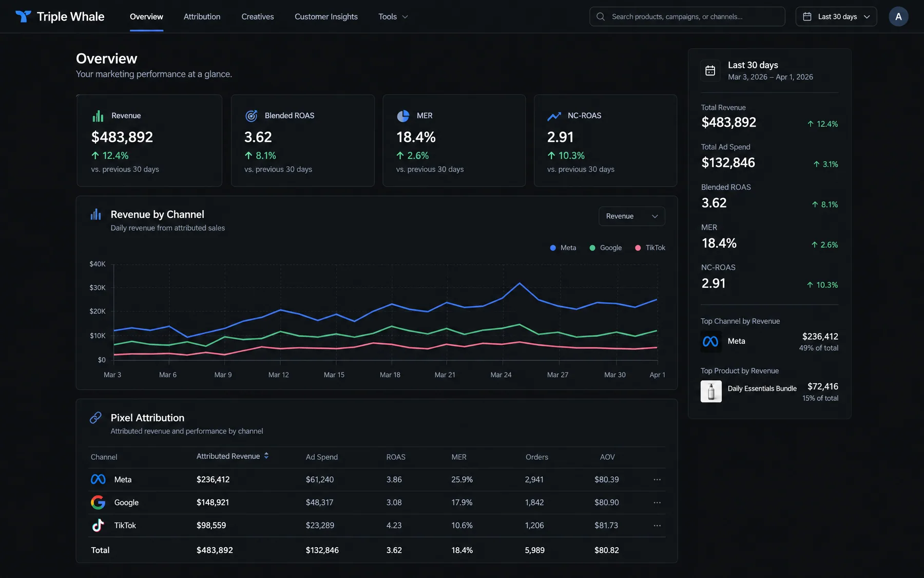Viewport: 924px width, 578px height.
Task: Click the search magnifier icon
Action: tap(601, 16)
